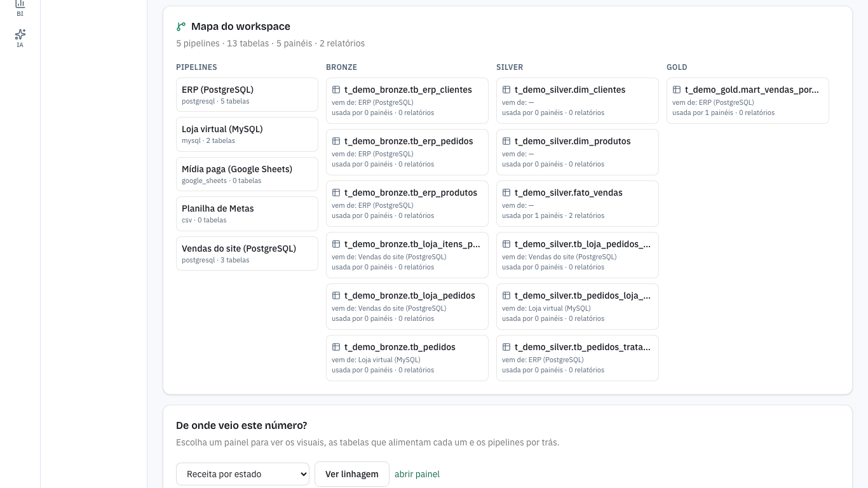Screen dimensions: 868x488
Task: Click table icon of t_demo_bronze.tb_erp_clientes
Action: pos(336,90)
